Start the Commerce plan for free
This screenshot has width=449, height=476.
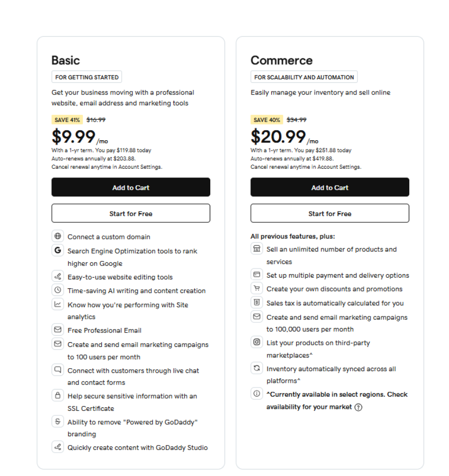[x=330, y=214]
